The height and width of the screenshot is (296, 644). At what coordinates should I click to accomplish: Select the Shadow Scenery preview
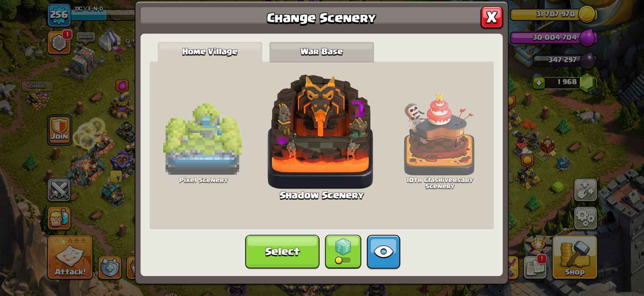pyautogui.click(x=320, y=137)
